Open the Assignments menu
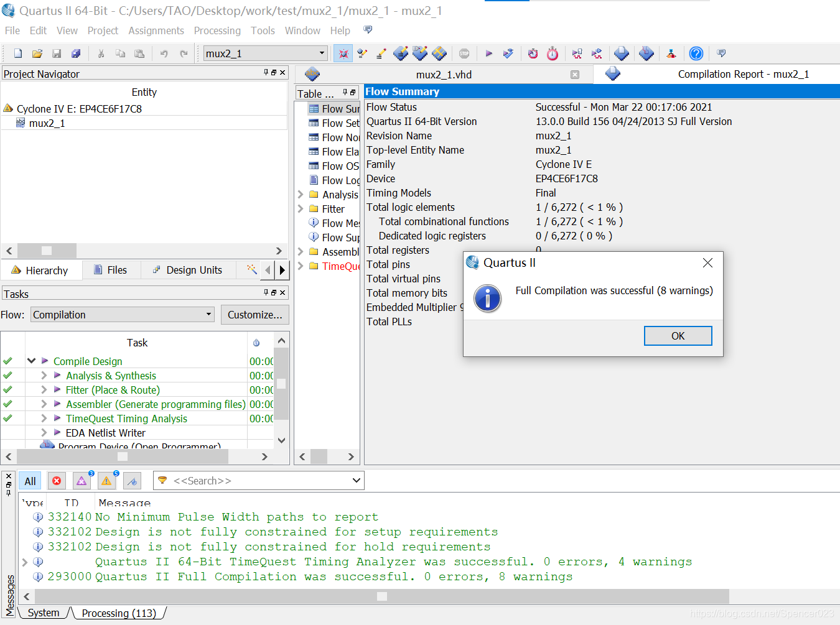Viewport: 840px width, 625px height. pos(156,30)
